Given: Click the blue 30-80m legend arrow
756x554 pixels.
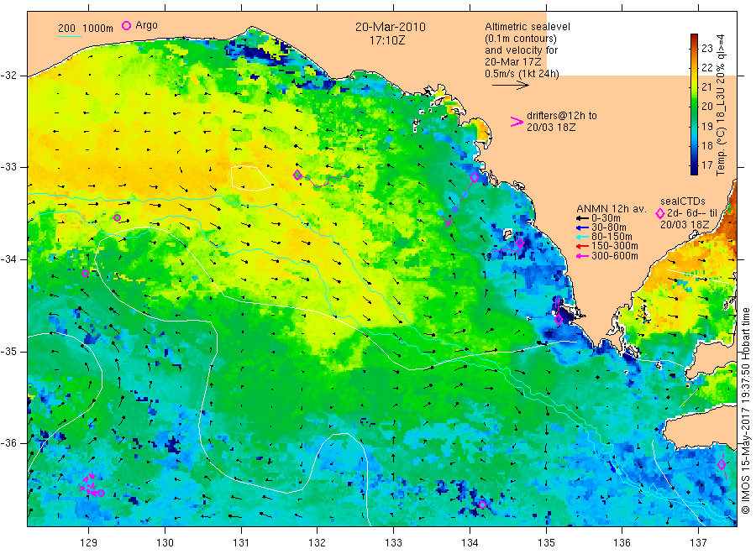Looking at the screenshot, I should [x=583, y=227].
